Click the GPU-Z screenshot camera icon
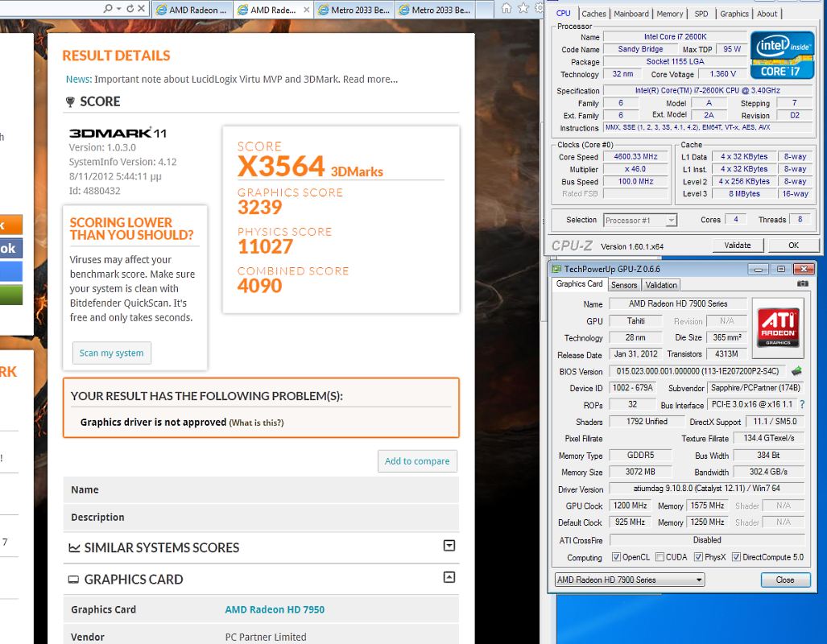Viewport: 827px width, 644px height. (803, 283)
